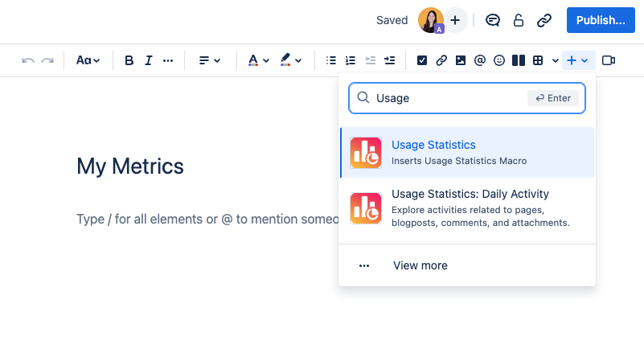Insert a layouts section

pos(519,60)
